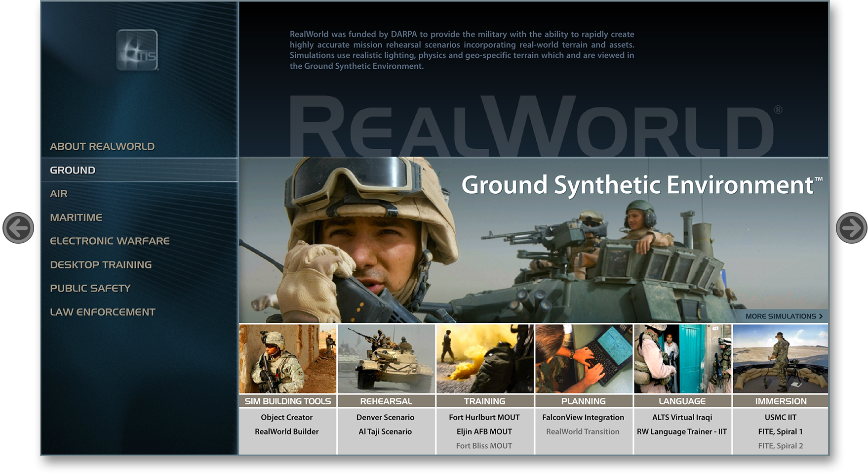The image size is (868, 473).
Task: Click the previous slide arrow
Action: point(18,228)
